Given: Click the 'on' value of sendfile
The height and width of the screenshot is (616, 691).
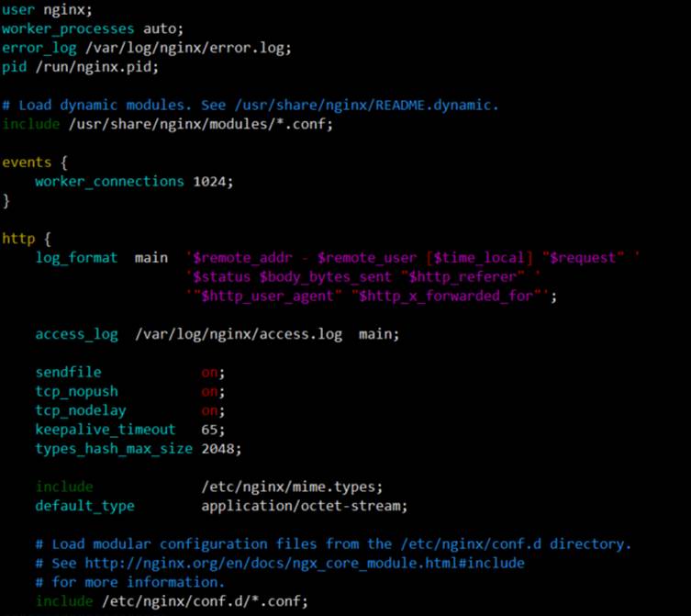Looking at the screenshot, I should (x=209, y=373).
